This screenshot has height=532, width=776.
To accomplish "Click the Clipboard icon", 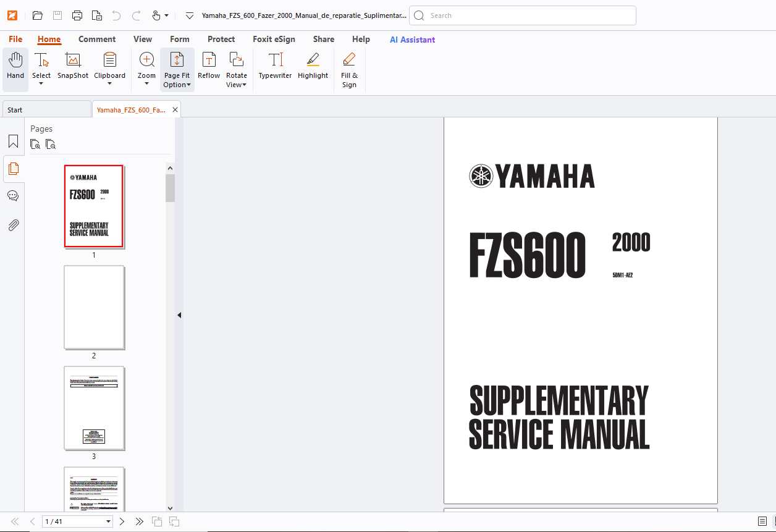I will pyautogui.click(x=109, y=60).
